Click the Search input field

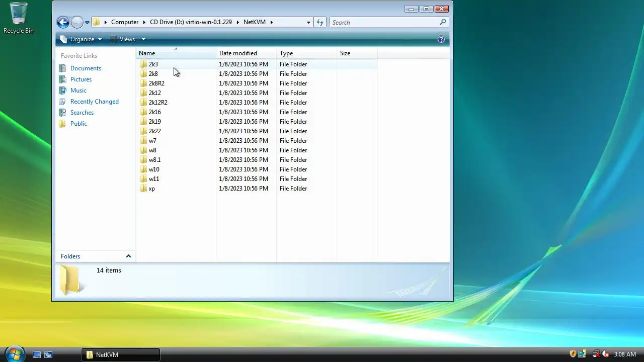[385, 22]
